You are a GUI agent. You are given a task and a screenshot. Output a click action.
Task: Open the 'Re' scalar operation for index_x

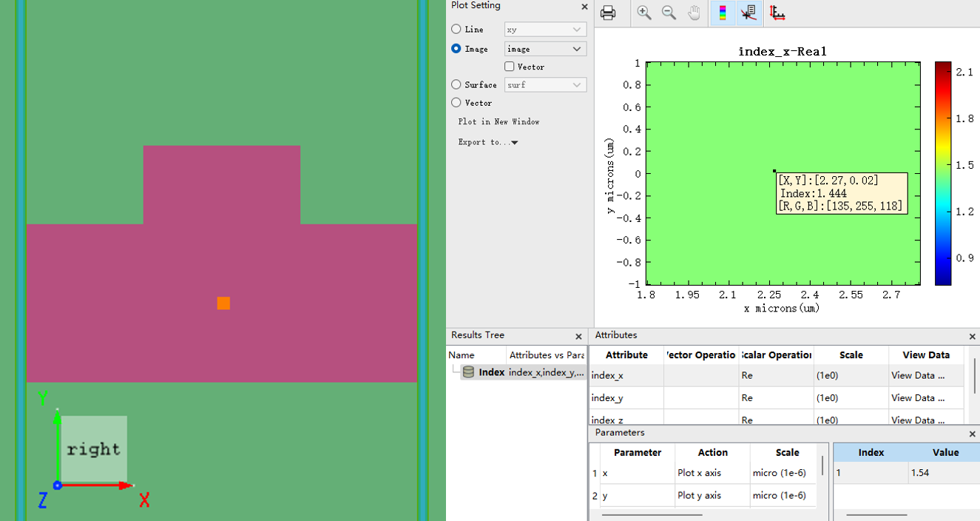pyautogui.click(x=777, y=375)
